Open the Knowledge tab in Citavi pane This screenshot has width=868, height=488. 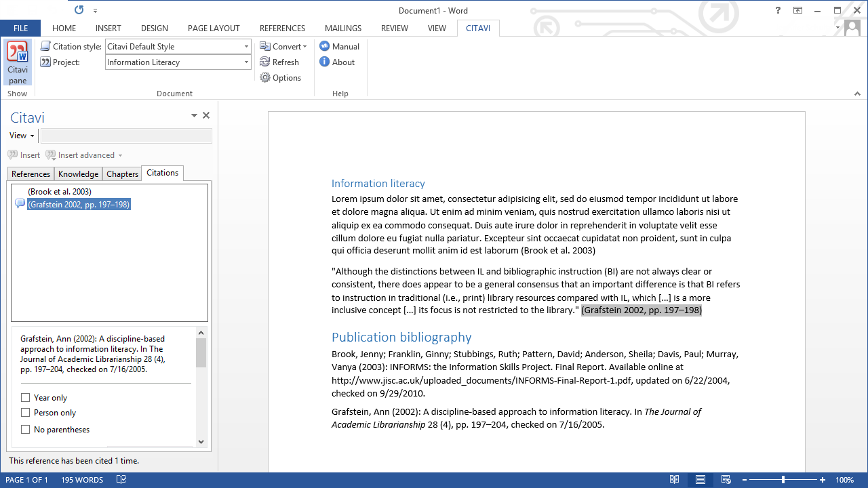click(78, 174)
